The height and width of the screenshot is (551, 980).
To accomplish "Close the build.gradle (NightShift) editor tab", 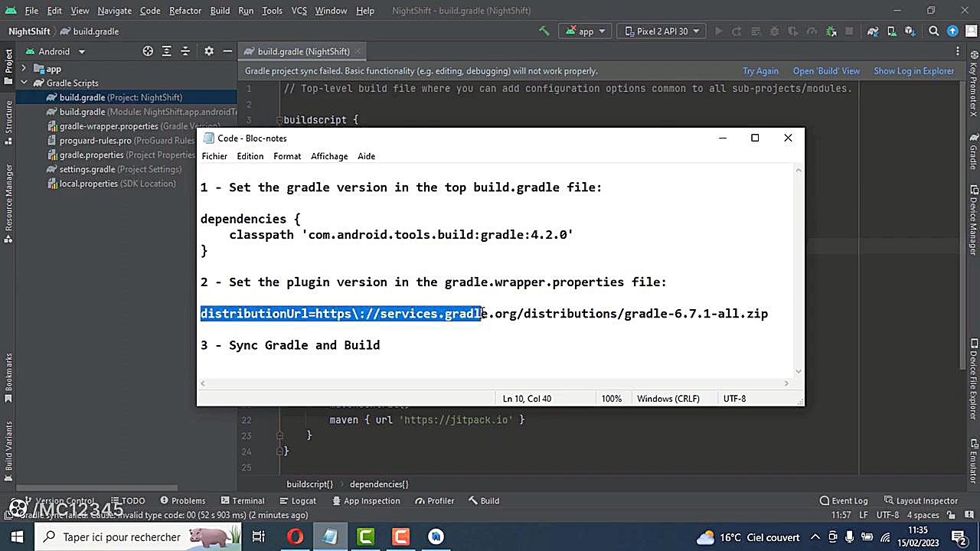I will point(358,51).
